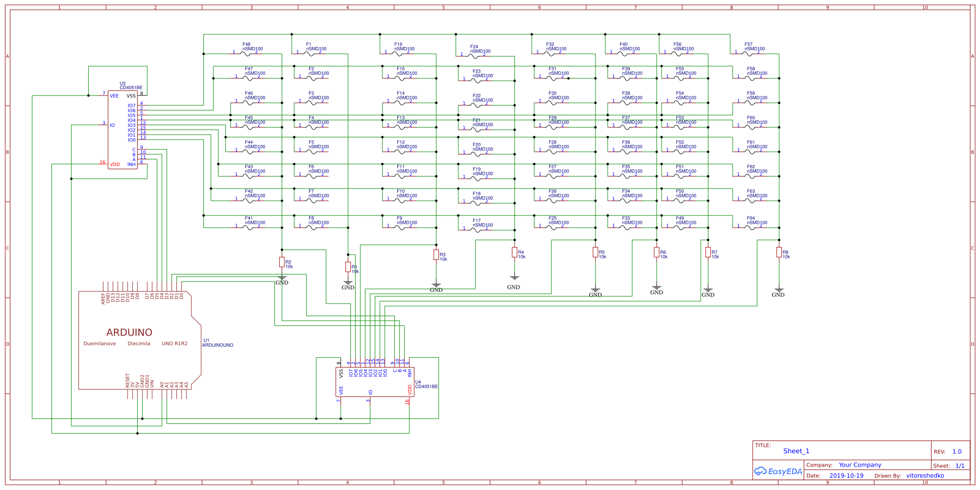980x490 pixels.
Task: Select the R8 10k resistor symbol
Action: (x=779, y=252)
